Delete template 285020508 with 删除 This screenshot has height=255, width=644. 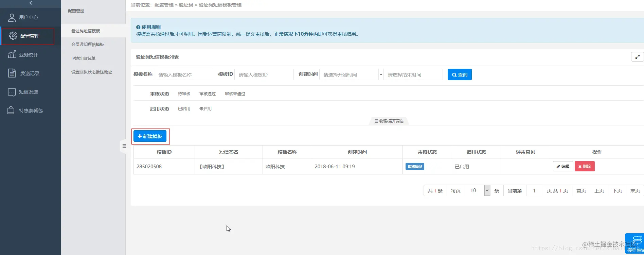(585, 166)
